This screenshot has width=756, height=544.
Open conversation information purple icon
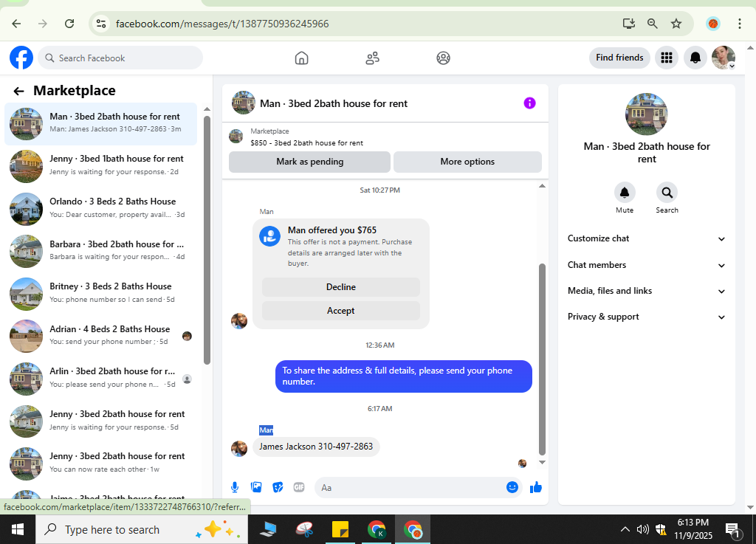[529, 103]
